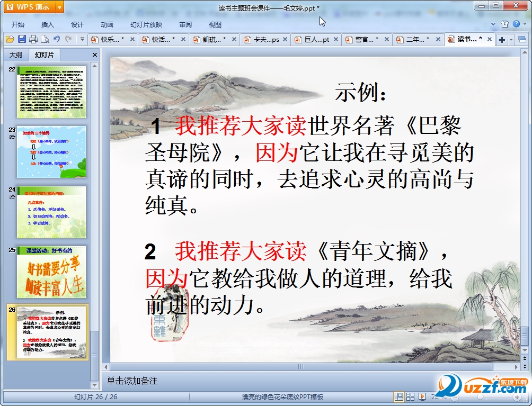Go to previous slide double arrow
532x406 pixels.
tap(525, 358)
